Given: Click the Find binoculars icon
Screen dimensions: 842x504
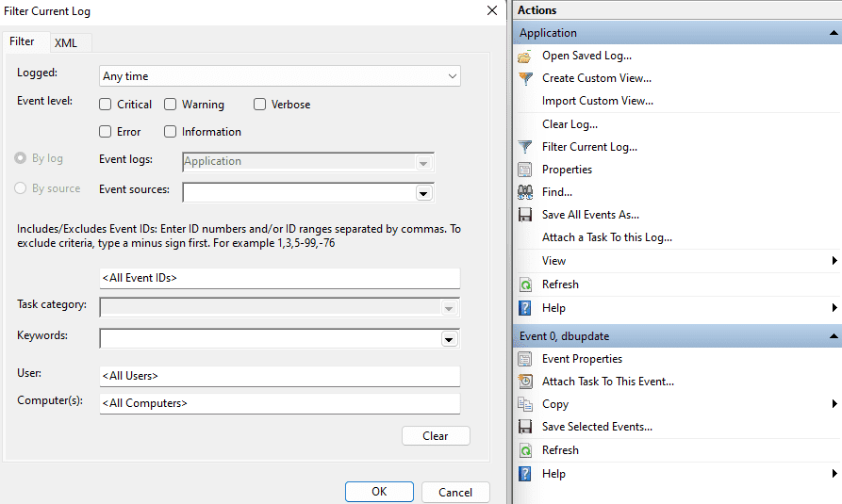Looking at the screenshot, I should 525,192.
